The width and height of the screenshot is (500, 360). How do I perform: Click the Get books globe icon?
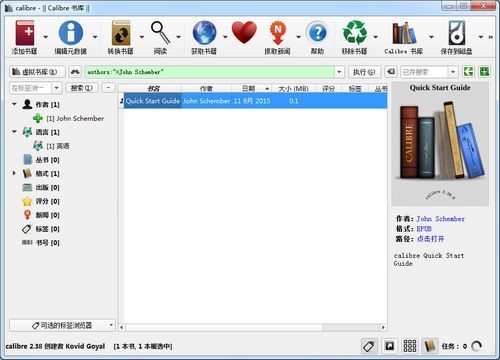click(x=204, y=33)
